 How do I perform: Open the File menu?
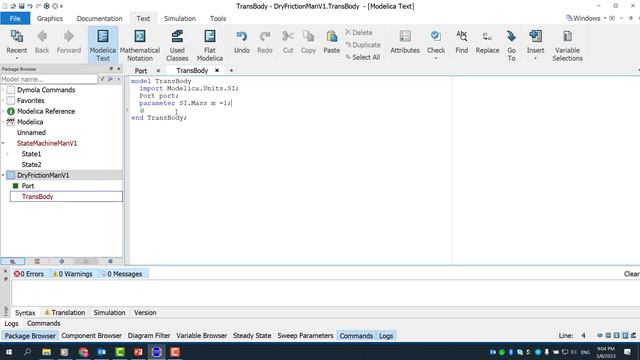tap(15, 18)
